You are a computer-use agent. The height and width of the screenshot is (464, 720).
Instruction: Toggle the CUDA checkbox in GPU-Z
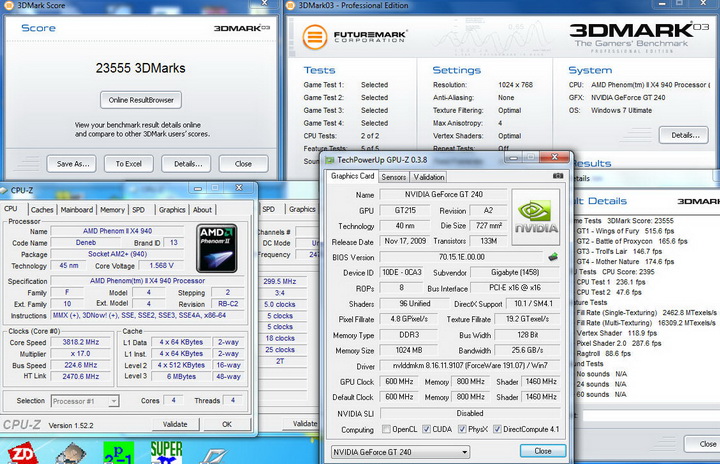pos(426,429)
